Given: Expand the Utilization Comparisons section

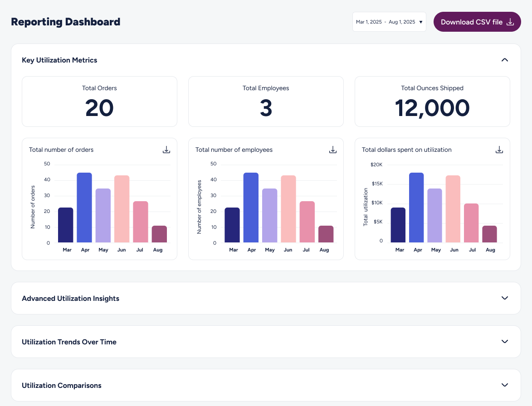Looking at the screenshot, I should (x=504, y=385).
